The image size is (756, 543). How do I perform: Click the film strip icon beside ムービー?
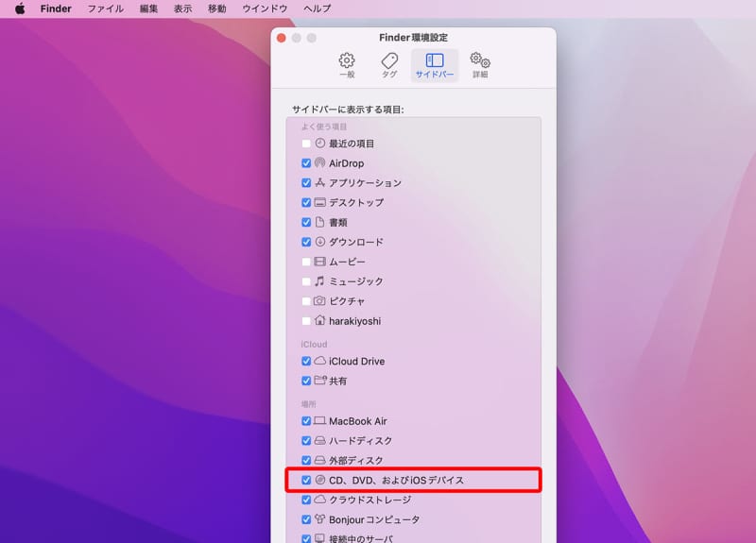[x=319, y=262]
